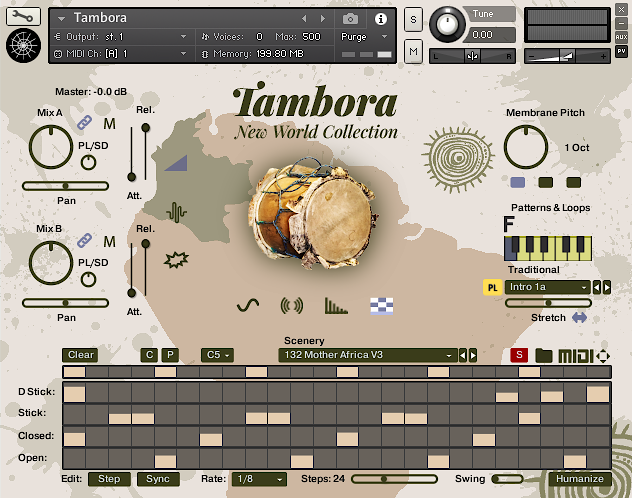Screen dimensions: 632x498
Task: Click the P paste button
Action: (x=170, y=355)
